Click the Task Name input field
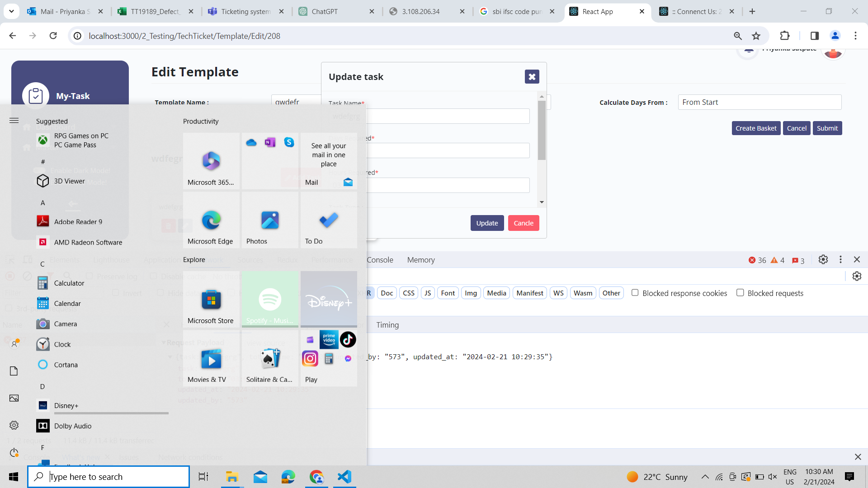 pos(429,116)
